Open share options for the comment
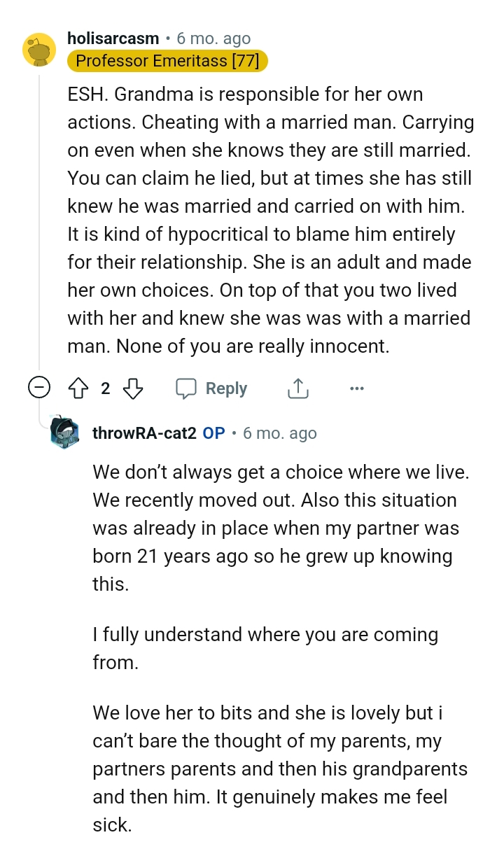This screenshot has width=504, height=849. click(x=297, y=388)
